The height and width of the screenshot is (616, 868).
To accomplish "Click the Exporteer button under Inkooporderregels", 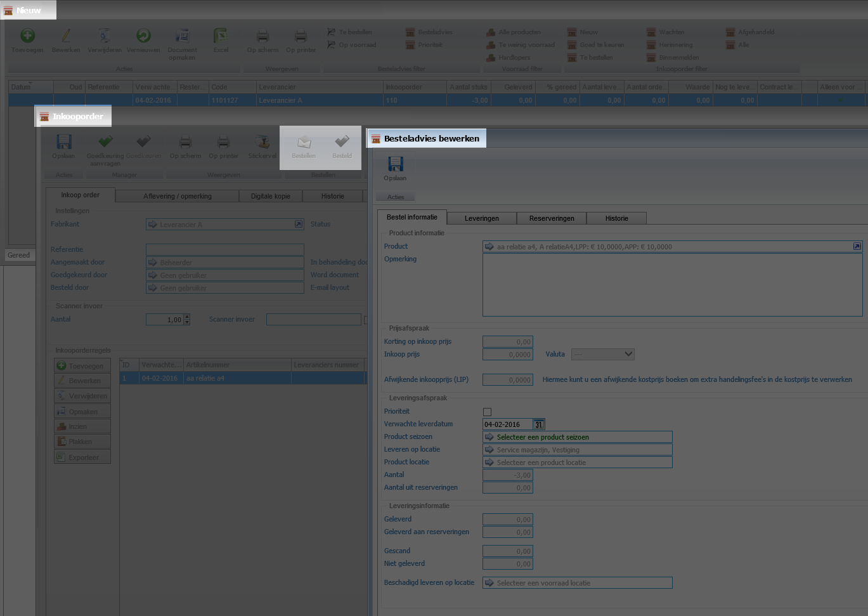I will click(82, 457).
